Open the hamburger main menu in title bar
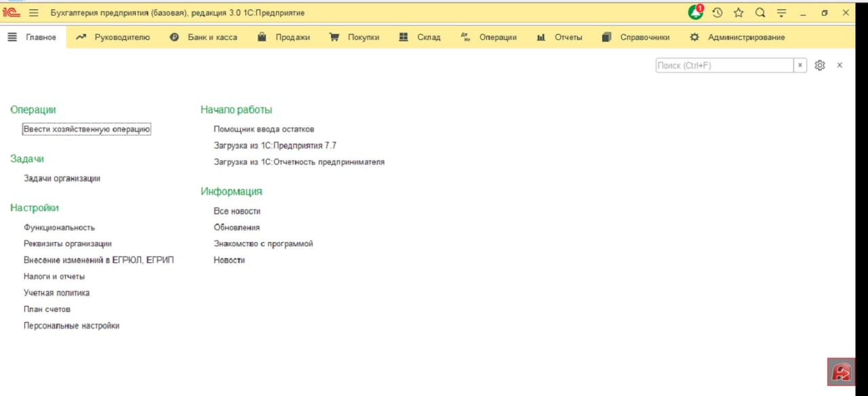Image resolution: width=868 pixels, height=396 pixels. coord(34,13)
